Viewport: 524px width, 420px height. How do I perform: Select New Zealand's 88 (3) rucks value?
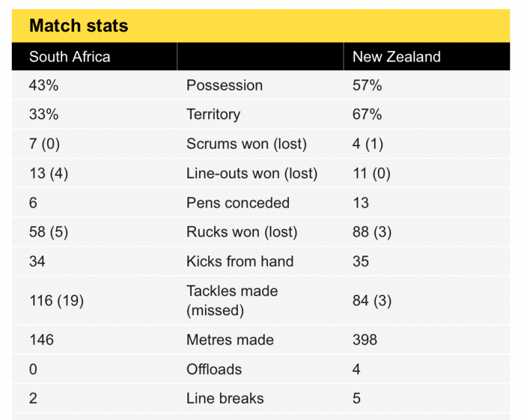372,232
